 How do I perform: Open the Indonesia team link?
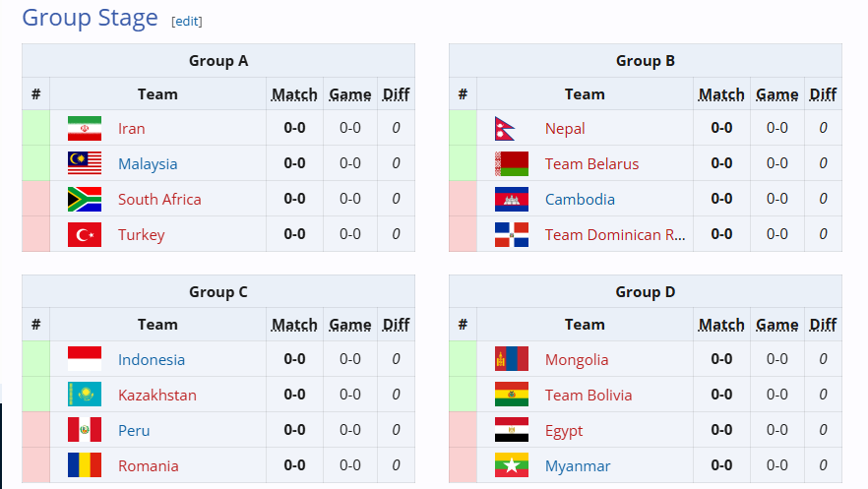click(x=152, y=360)
